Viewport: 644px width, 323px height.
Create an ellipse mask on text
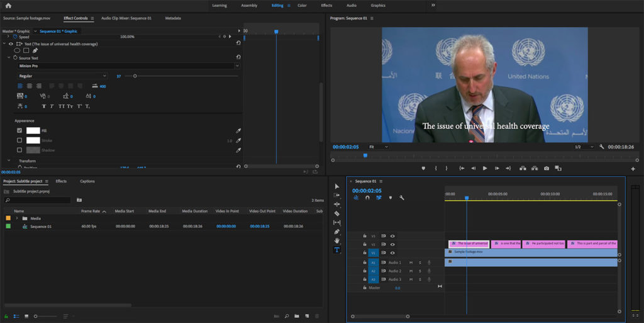click(x=17, y=50)
